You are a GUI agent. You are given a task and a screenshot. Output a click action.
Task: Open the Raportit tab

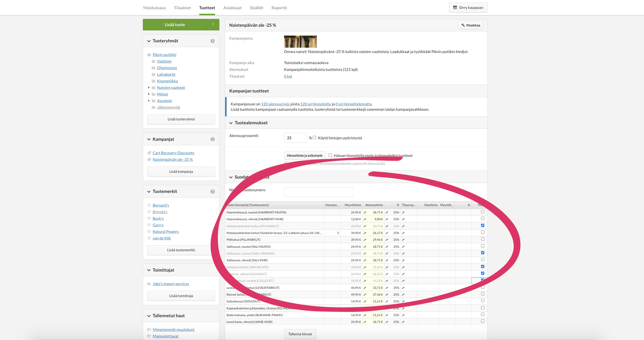click(279, 8)
